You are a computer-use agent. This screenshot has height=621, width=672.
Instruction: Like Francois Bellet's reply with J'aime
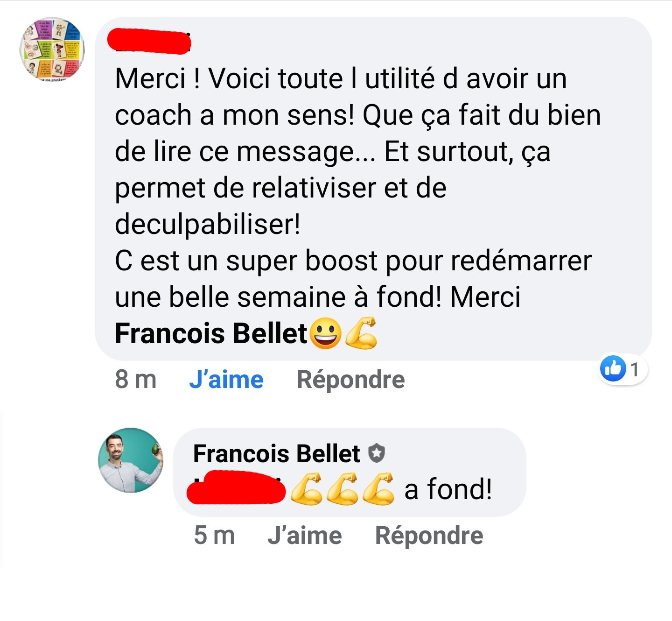pos(305,536)
